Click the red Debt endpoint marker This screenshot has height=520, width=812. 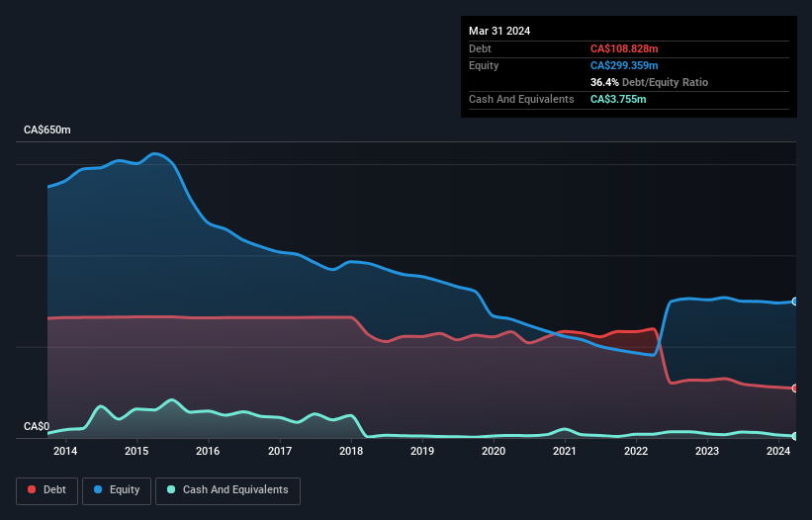795,389
